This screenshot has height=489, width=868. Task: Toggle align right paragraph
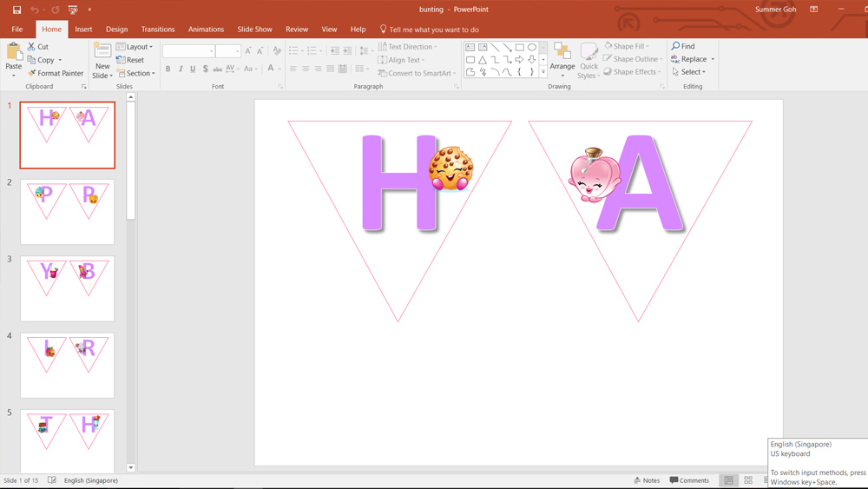click(x=318, y=69)
